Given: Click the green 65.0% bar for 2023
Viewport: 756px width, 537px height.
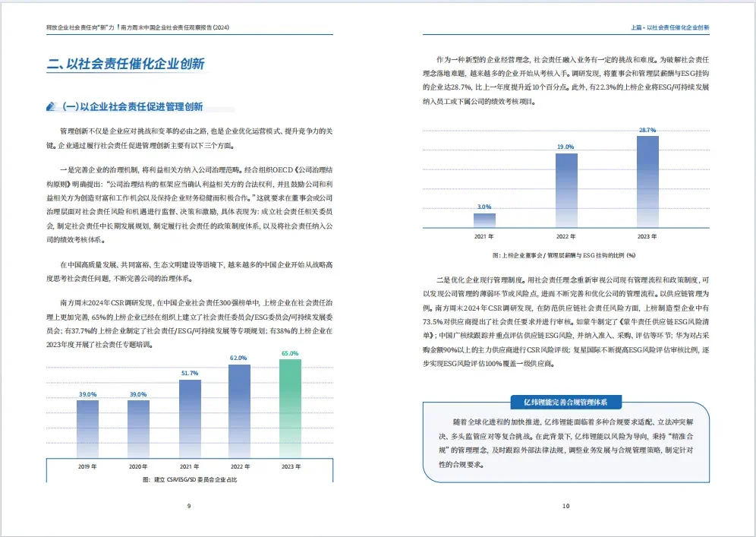Looking at the screenshot, I should tap(290, 408).
